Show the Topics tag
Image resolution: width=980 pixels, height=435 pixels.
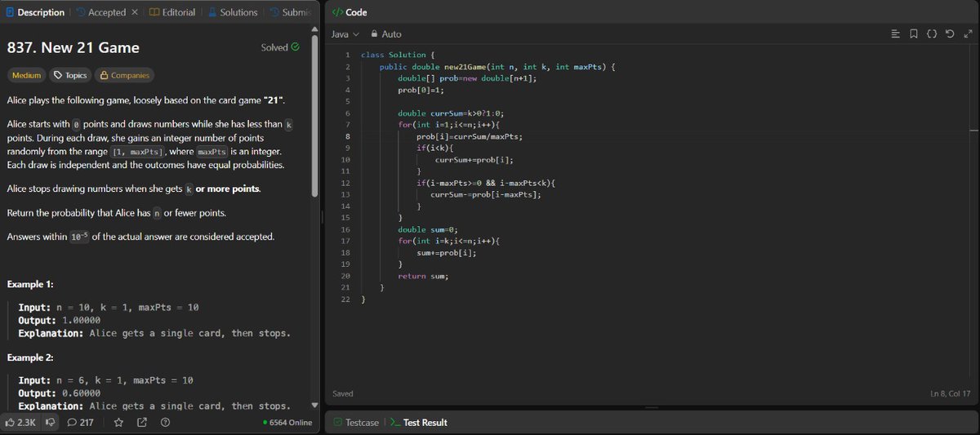coord(70,75)
